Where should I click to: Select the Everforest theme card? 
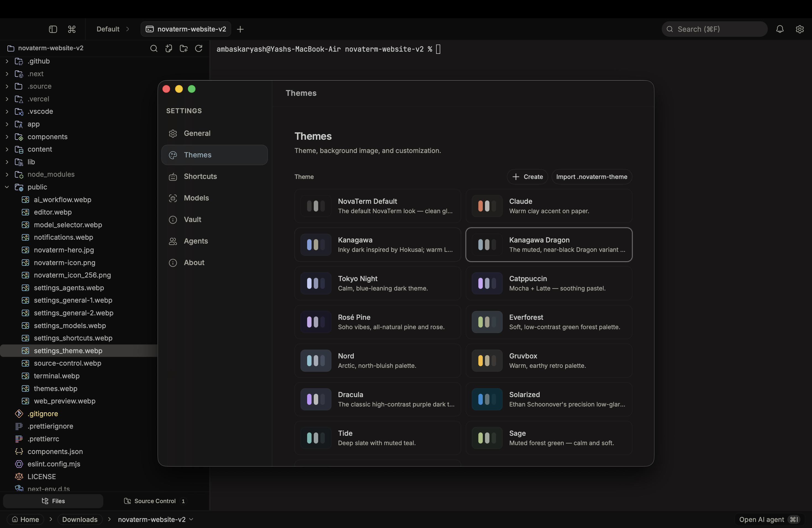(x=549, y=322)
